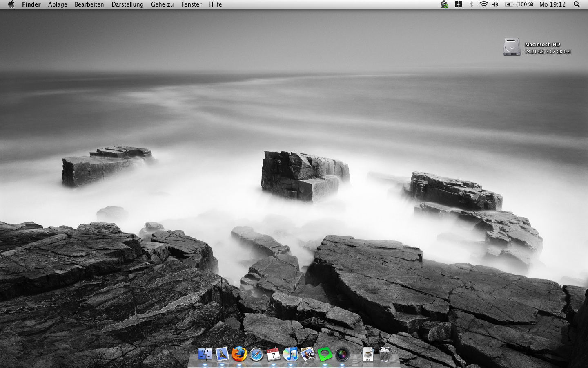Open Preview app in the Dock
This screenshot has width=588, height=368.
308,354
